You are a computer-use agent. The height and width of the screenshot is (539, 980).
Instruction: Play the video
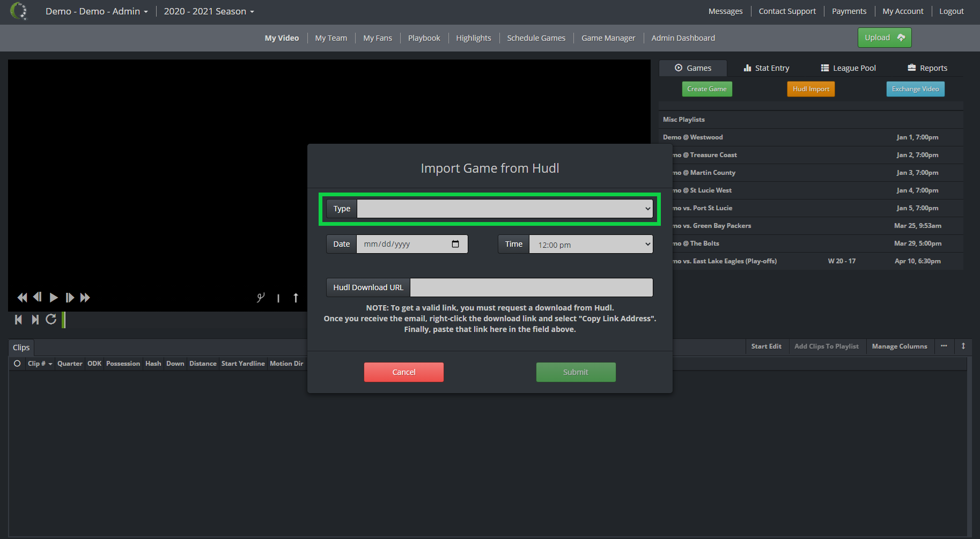[x=54, y=298]
